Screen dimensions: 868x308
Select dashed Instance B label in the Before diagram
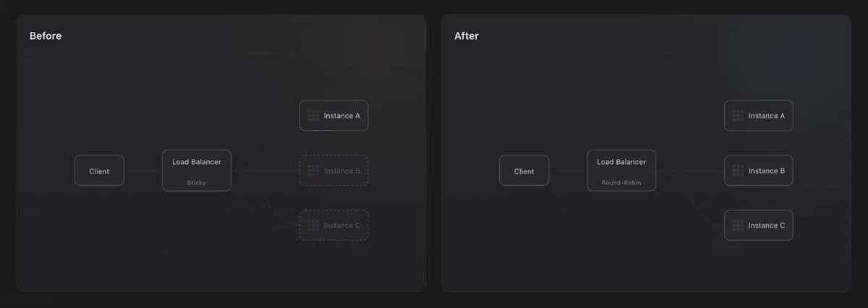click(x=342, y=171)
